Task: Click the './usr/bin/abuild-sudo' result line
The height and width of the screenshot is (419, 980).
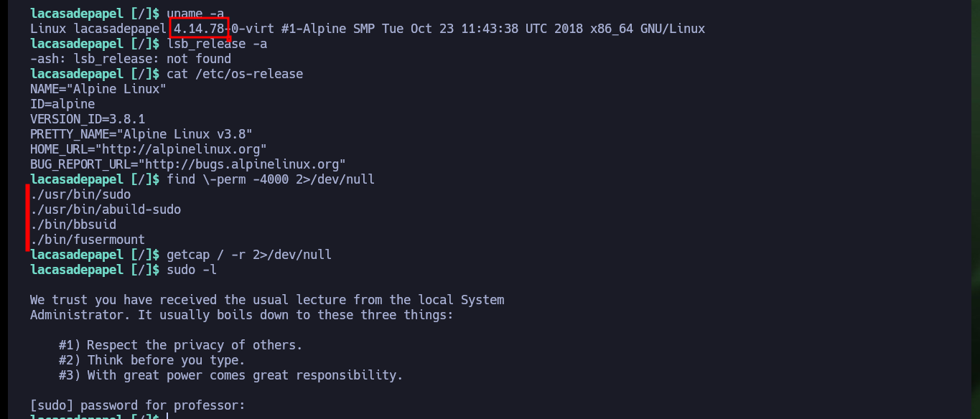Action: pos(106,209)
